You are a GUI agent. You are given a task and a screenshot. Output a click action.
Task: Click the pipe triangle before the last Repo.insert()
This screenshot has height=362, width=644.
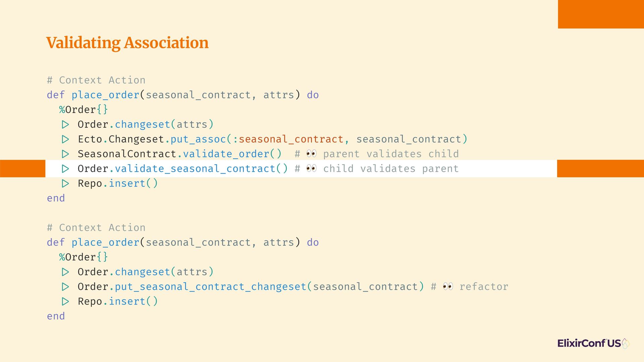click(65, 302)
